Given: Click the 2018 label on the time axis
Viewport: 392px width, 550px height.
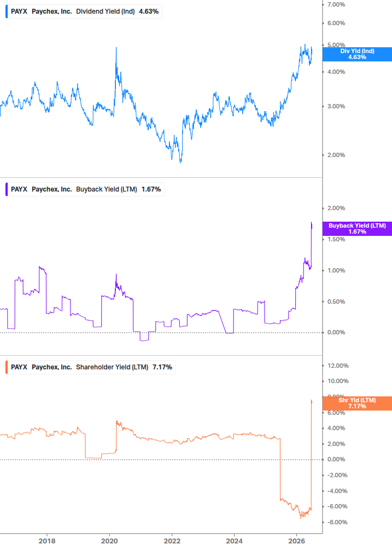Looking at the screenshot, I should (x=47, y=541).
